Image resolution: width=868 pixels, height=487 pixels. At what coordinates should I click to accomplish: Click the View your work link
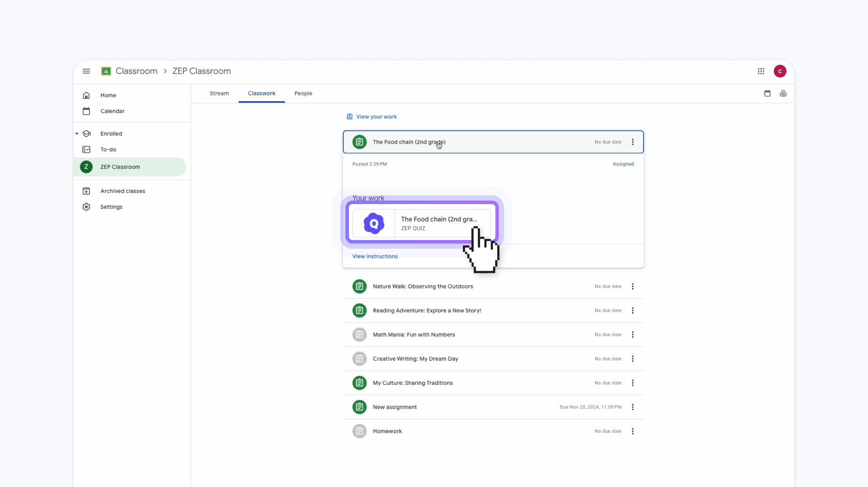(376, 116)
